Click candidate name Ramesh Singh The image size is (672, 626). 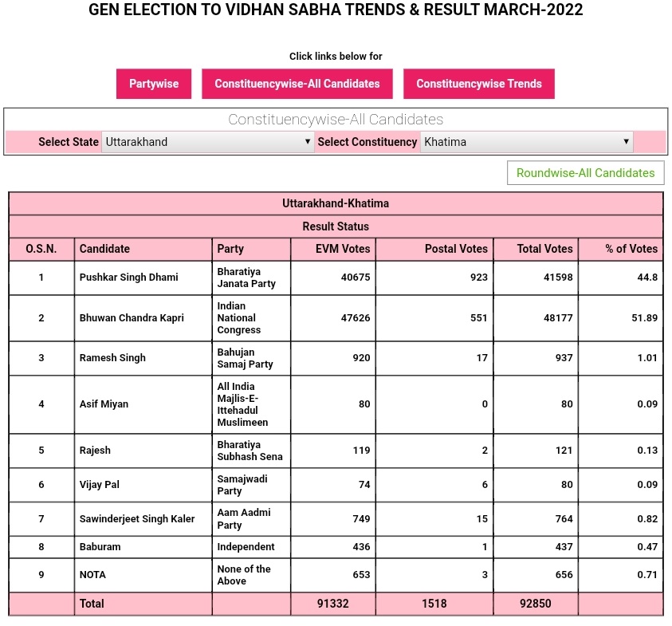[112, 358]
